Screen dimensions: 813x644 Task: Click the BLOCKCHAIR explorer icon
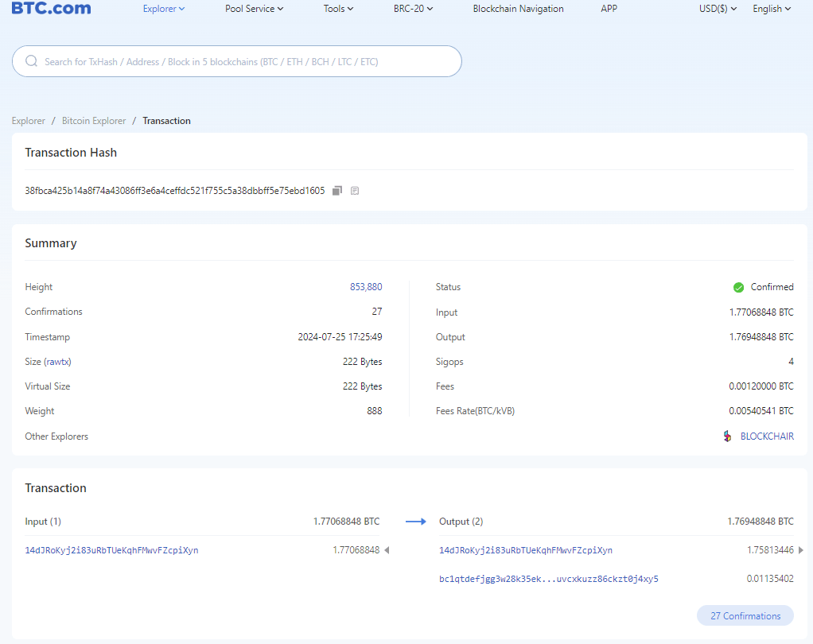[x=726, y=436]
